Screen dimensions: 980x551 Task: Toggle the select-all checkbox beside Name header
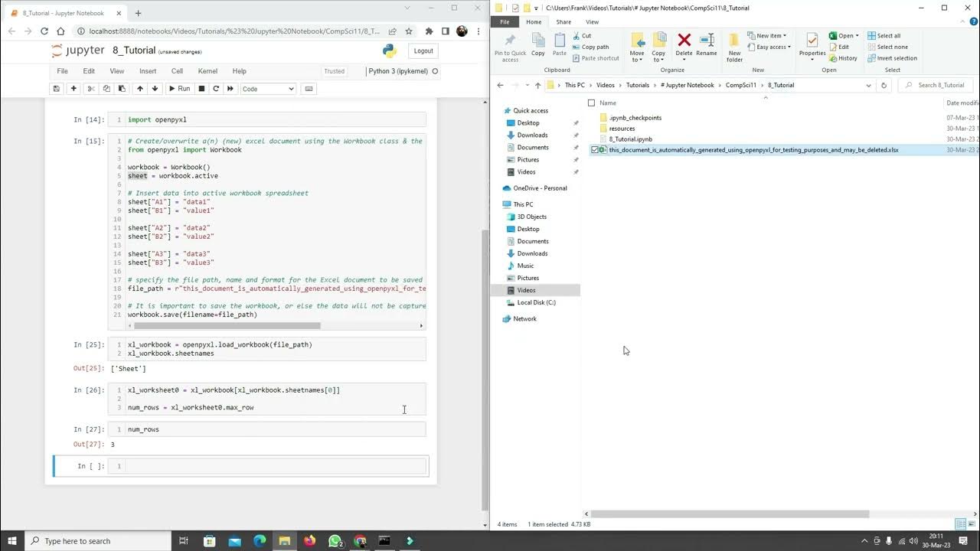pyautogui.click(x=591, y=103)
